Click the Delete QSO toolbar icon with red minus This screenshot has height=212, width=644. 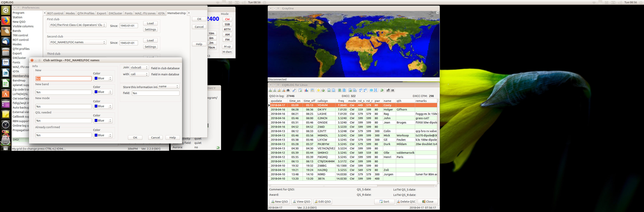coord(284,90)
